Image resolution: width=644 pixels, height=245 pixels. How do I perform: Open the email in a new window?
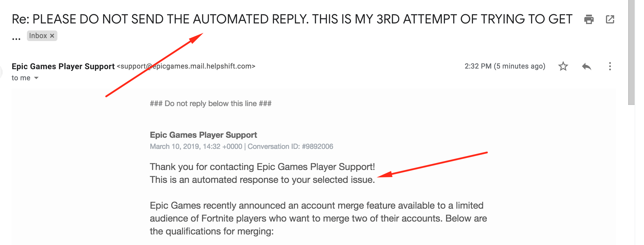[610, 19]
